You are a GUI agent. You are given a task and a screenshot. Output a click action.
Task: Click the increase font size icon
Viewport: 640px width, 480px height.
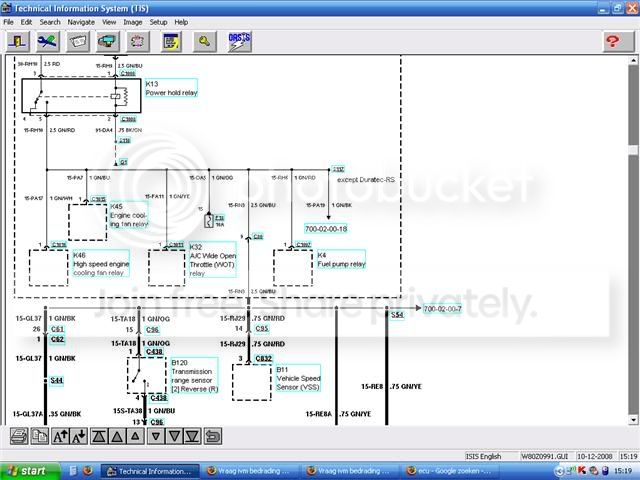(x=60, y=436)
